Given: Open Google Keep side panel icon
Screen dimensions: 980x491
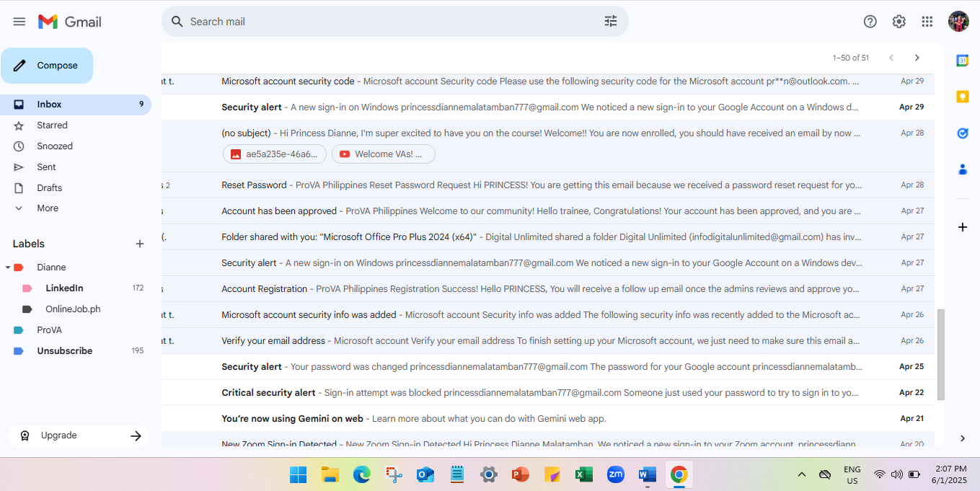Looking at the screenshot, I should [962, 97].
